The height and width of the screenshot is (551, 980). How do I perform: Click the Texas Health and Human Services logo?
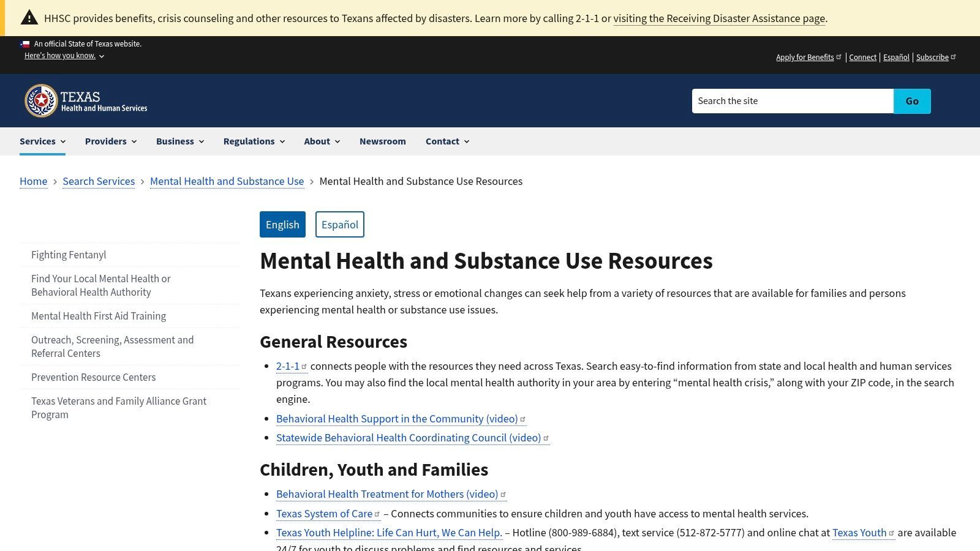coord(86,101)
